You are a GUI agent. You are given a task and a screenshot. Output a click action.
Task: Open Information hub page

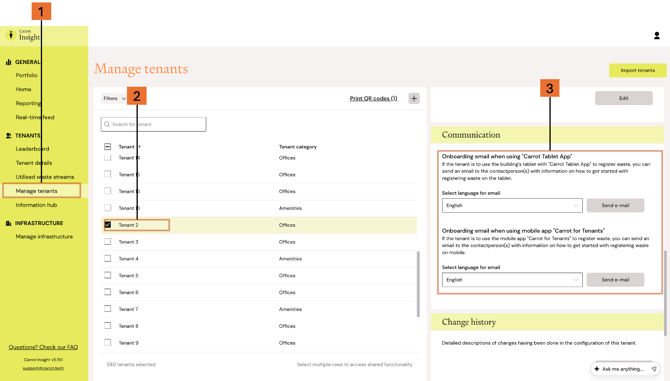pyautogui.click(x=36, y=205)
